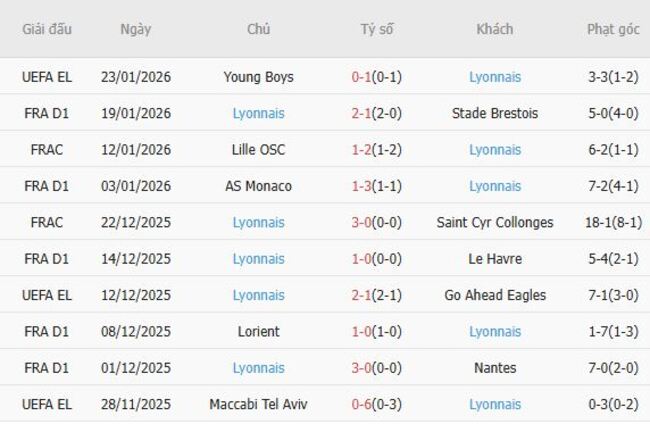Click the 0-1(0-1) Young Boys match score
This screenshot has width=650, height=424.
[377, 77]
